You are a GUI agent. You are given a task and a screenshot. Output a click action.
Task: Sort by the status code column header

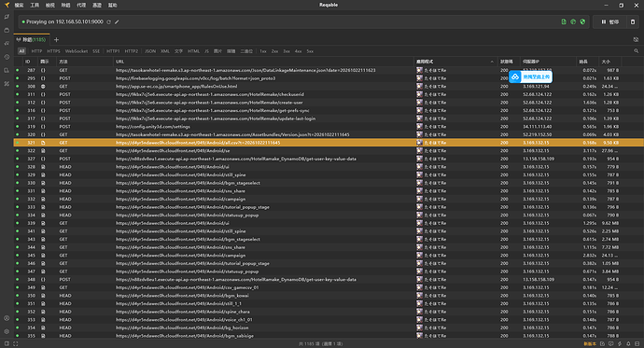coord(506,62)
